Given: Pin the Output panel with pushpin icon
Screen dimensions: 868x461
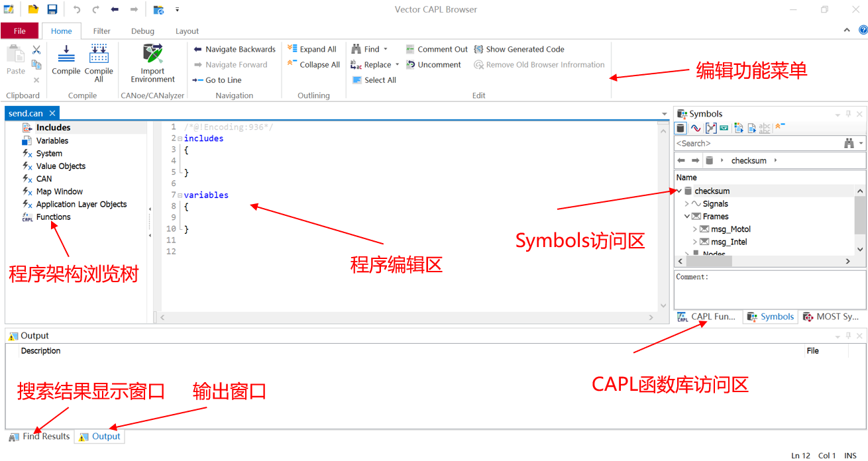Looking at the screenshot, I should coord(848,336).
